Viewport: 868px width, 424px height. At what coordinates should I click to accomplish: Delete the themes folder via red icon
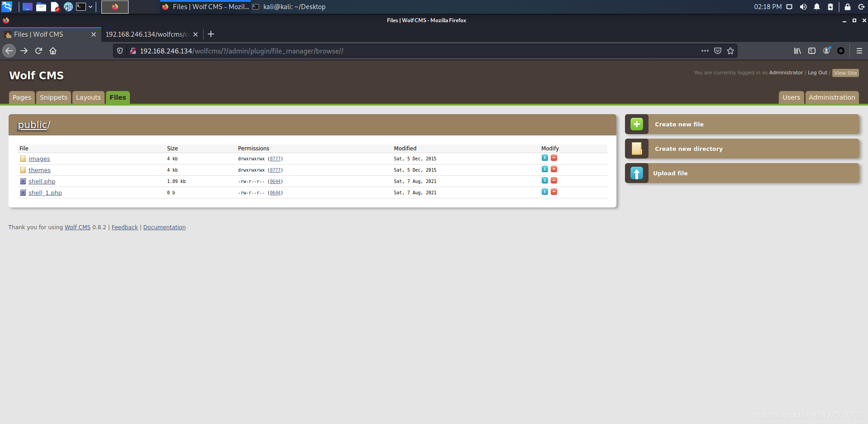point(554,169)
